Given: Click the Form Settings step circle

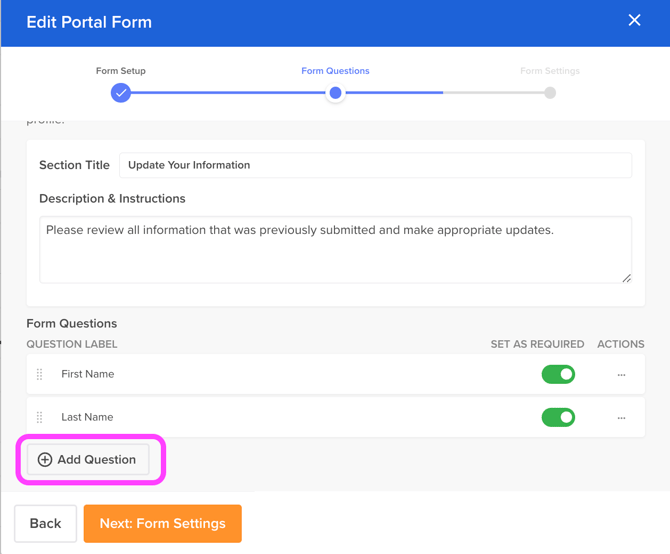Looking at the screenshot, I should 550,93.
